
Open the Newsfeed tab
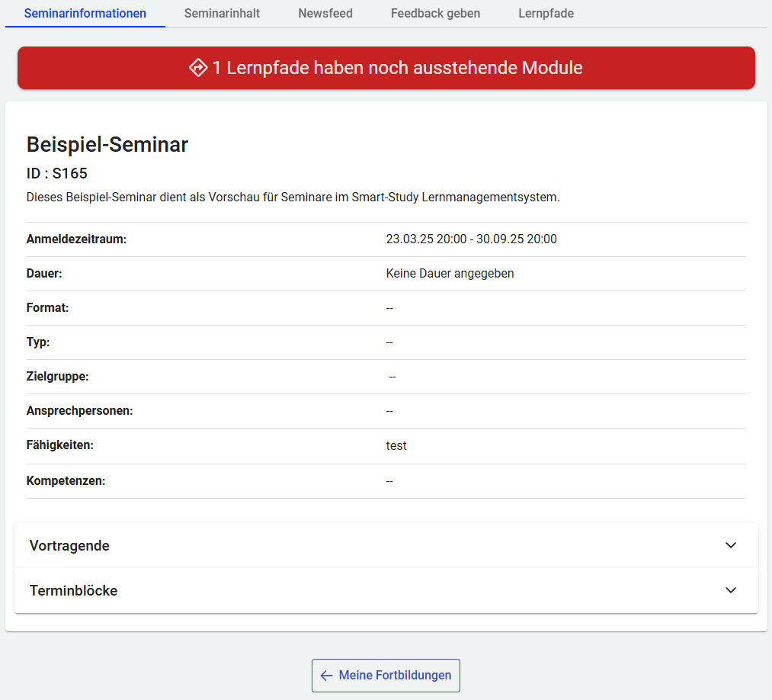(x=325, y=14)
